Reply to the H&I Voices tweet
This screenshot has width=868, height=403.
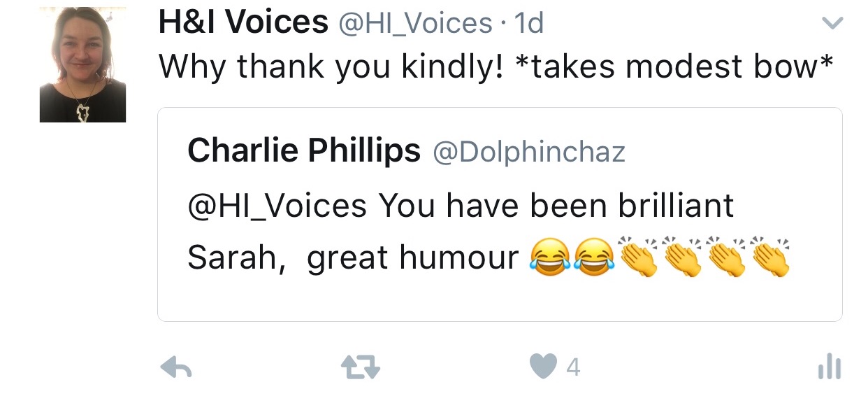(x=176, y=367)
